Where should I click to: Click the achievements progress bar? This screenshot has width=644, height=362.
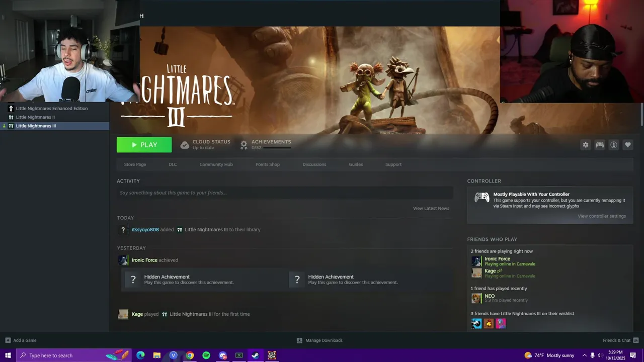coord(277,148)
